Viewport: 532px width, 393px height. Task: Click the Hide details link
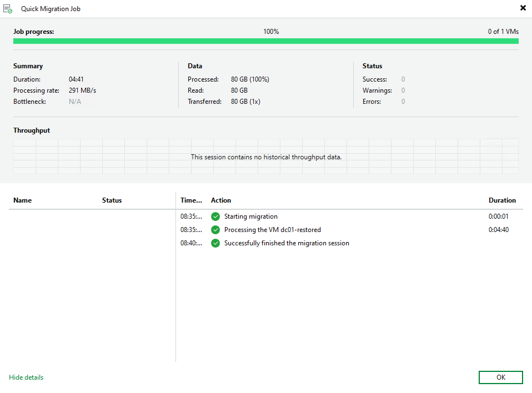pos(26,377)
